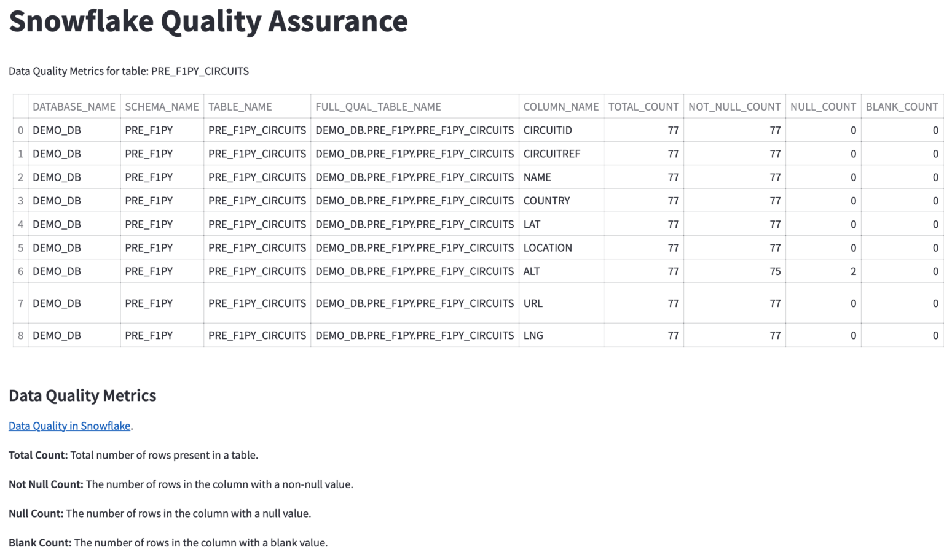Select the CIRCUITREF cell in row 1

(551, 154)
